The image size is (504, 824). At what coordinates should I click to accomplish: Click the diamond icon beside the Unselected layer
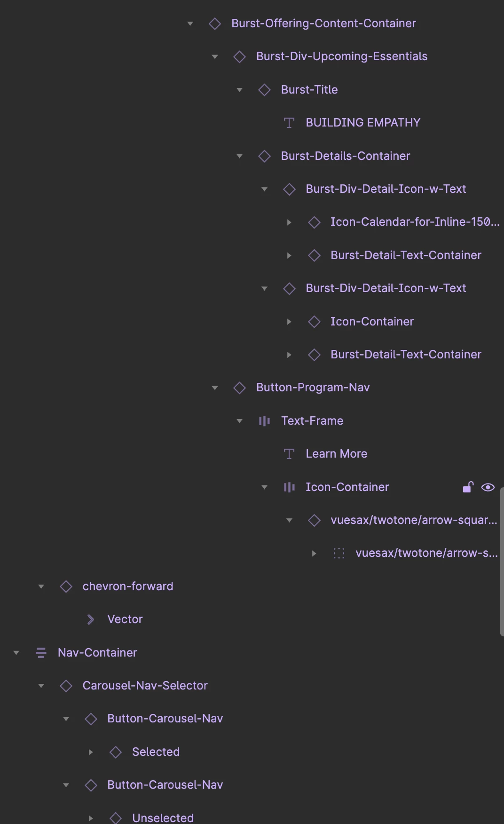click(x=116, y=818)
